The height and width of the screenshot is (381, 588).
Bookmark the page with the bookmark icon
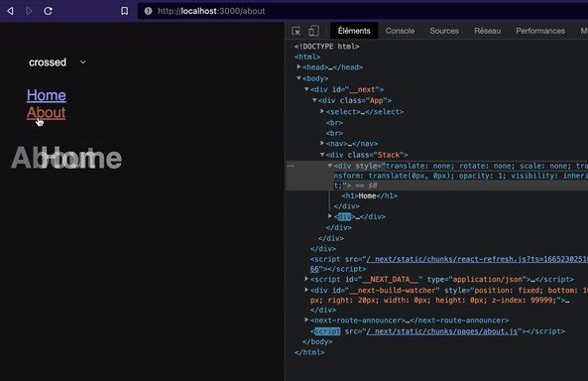click(x=125, y=11)
